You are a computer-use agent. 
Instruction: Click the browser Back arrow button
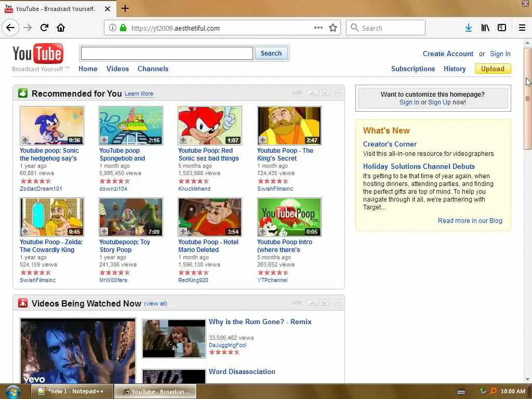pos(10,28)
